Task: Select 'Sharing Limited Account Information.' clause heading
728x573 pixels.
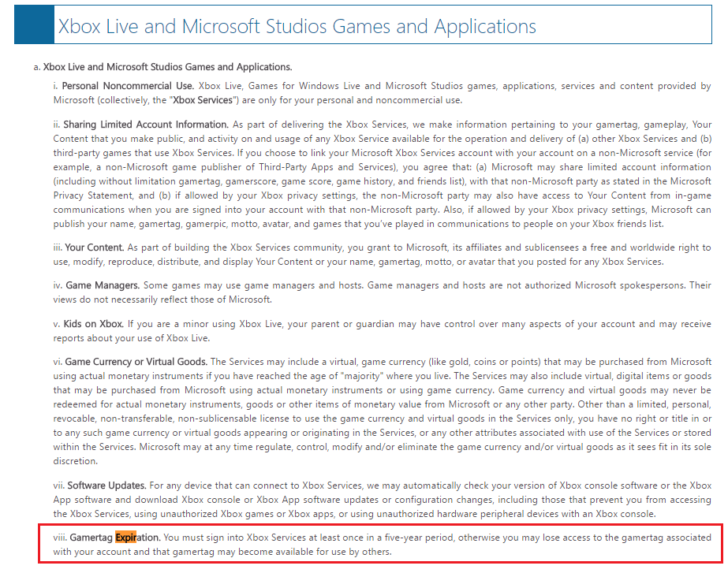Action: 146,125
